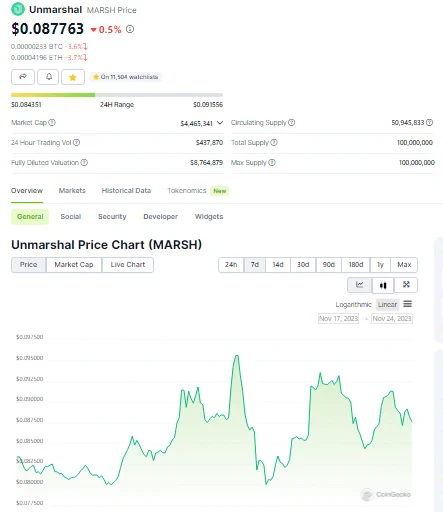The image size is (443, 512).
Task: Click the Unmarshal Price Chart (MARSH) heading
Action: [x=106, y=245]
